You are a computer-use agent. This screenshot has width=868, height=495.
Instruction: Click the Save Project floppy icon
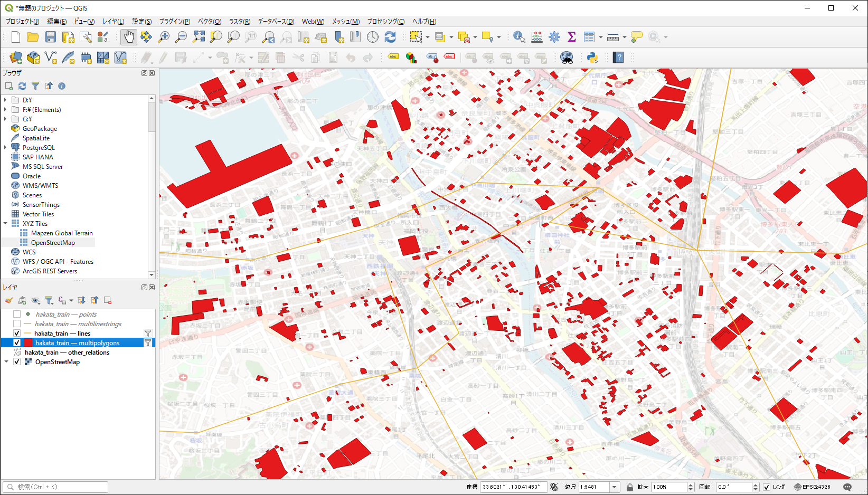point(51,37)
